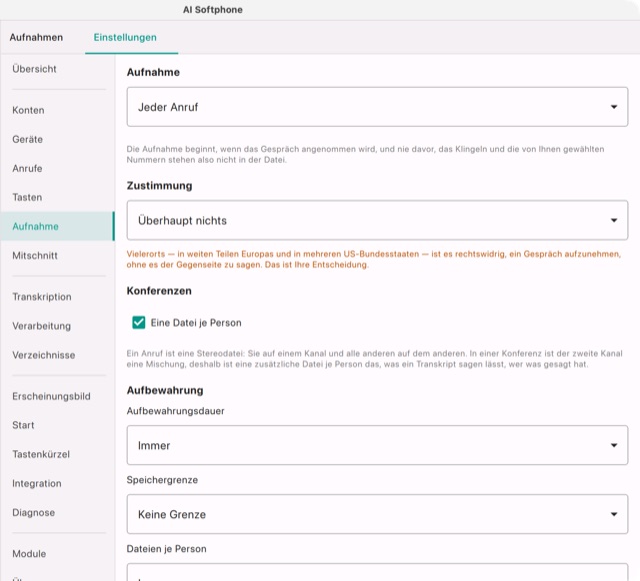
Task: Expand the Zustimmung dropdown set to Überhaupt nicht
Action: (x=377, y=220)
